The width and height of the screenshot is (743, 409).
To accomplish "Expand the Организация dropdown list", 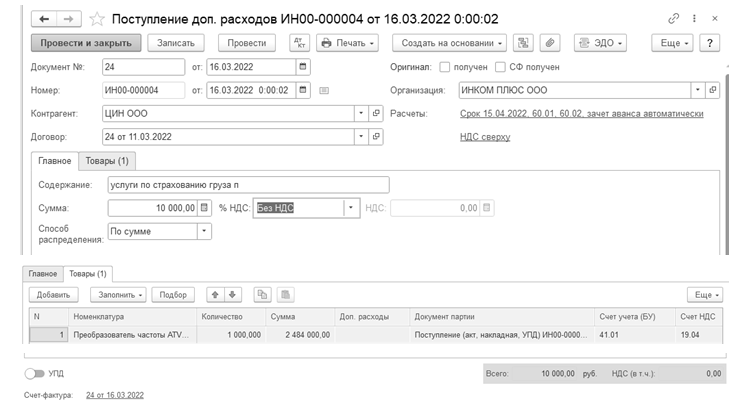I will click(x=698, y=90).
